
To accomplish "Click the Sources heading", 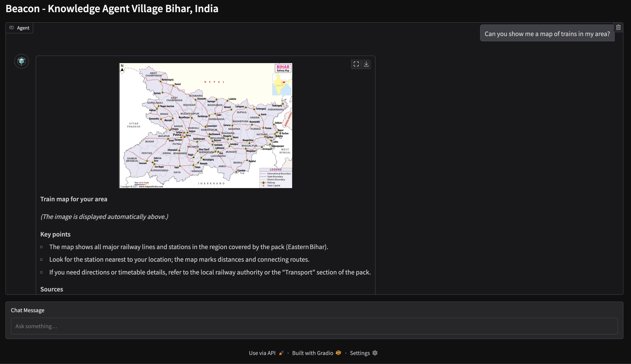I will [52, 289].
